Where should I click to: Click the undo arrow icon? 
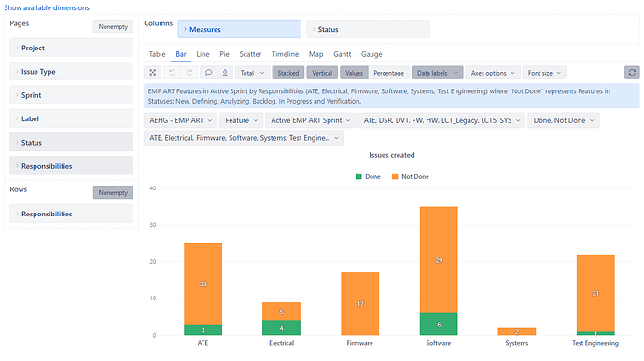click(x=172, y=73)
